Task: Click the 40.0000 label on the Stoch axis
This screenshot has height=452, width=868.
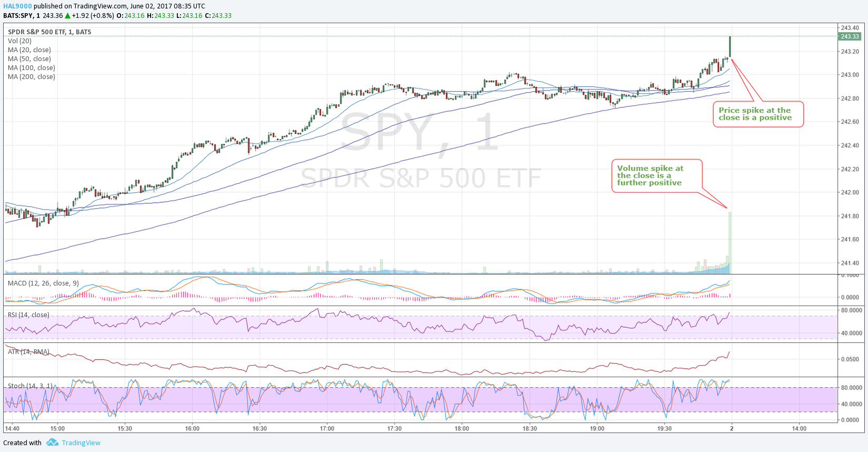Action: (852, 404)
